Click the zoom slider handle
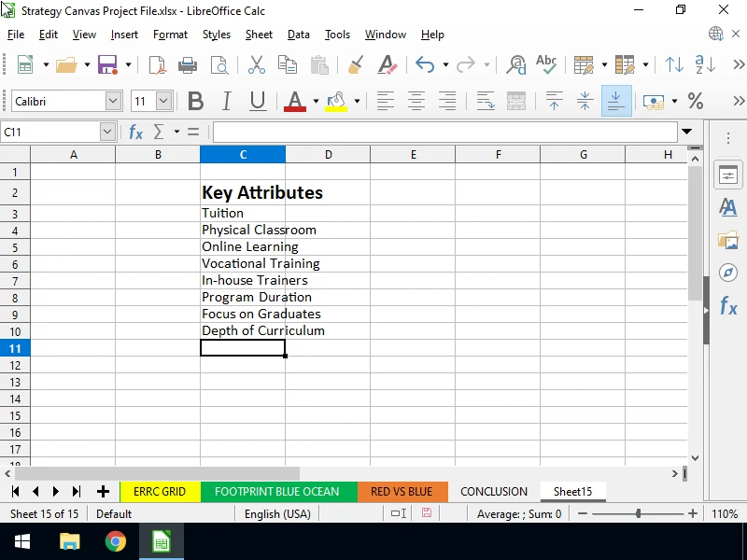Screen dimensions: 747x560 [x=638, y=513]
